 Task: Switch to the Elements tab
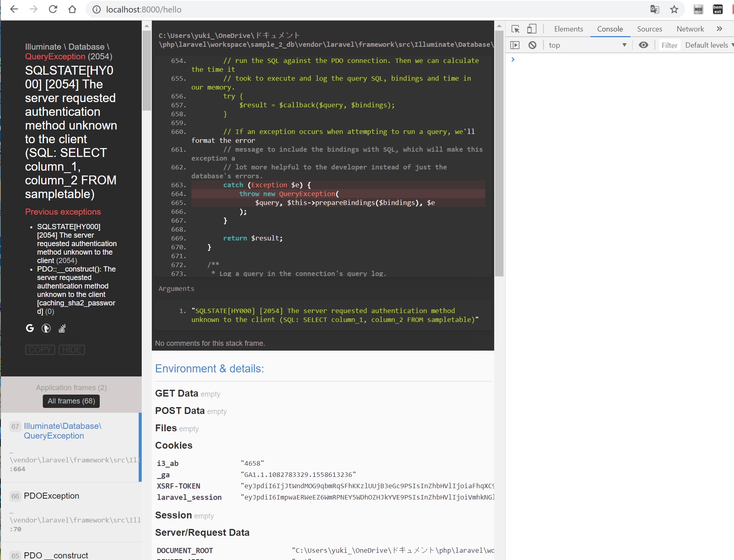tap(568, 29)
